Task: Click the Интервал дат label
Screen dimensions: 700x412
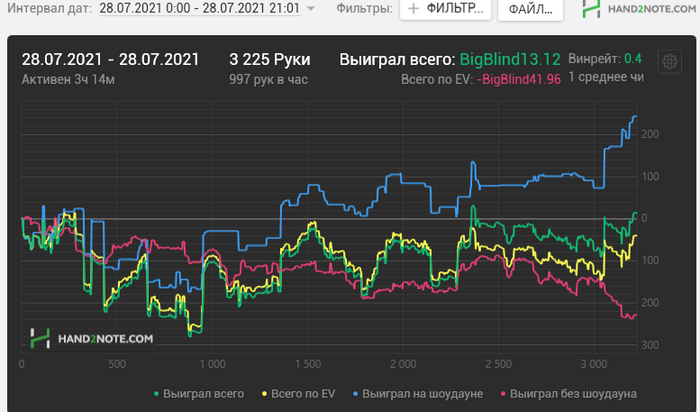Action: coord(50,8)
